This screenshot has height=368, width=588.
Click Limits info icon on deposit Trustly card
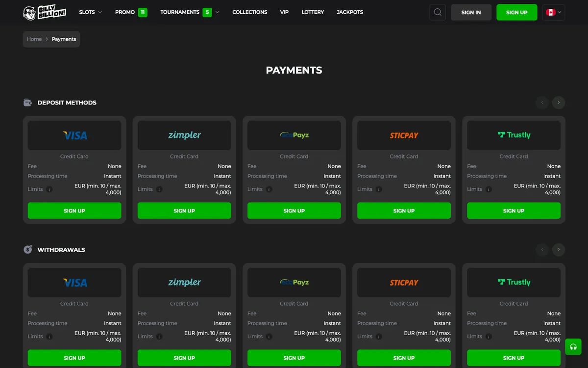489,189
